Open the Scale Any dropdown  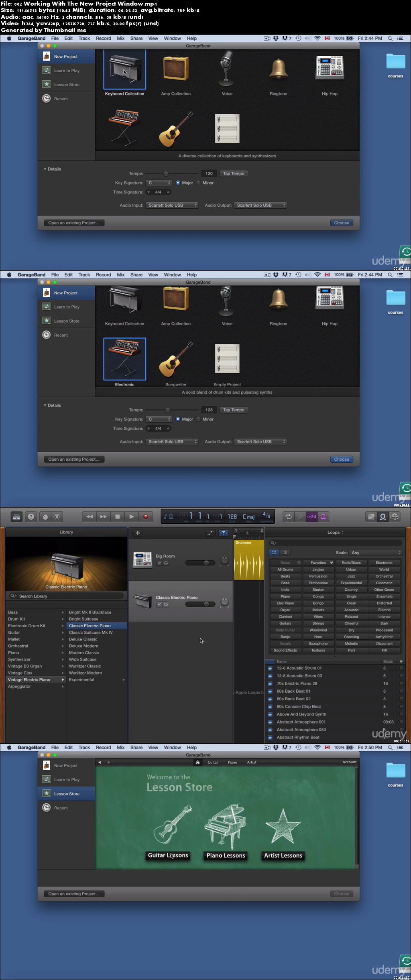click(x=375, y=553)
